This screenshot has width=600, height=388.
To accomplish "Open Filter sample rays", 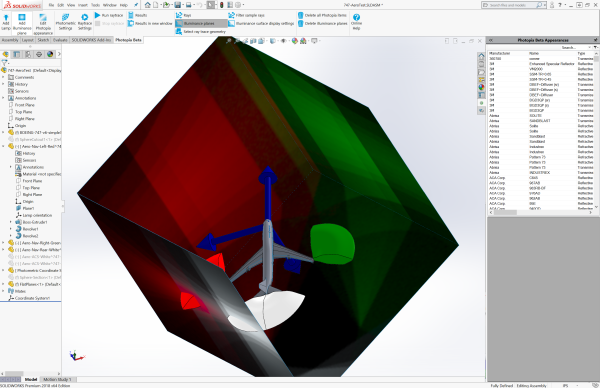I will (246, 15).
